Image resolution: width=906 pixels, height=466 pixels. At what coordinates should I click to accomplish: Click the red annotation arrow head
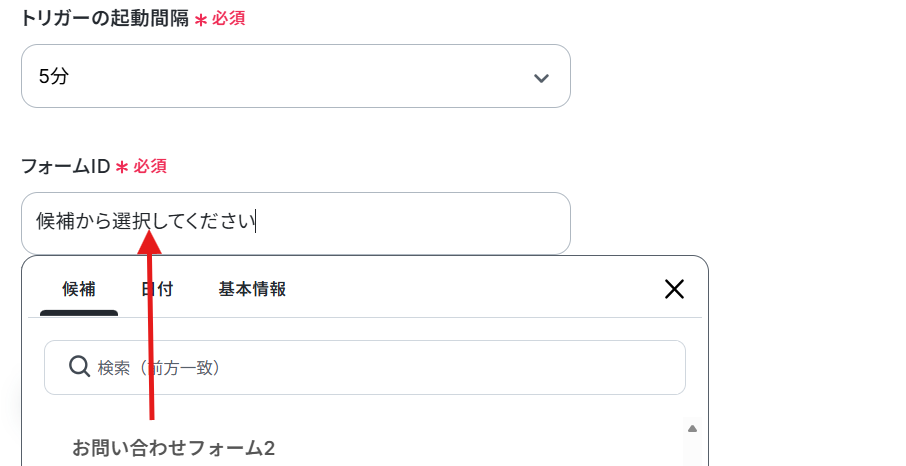150,242
